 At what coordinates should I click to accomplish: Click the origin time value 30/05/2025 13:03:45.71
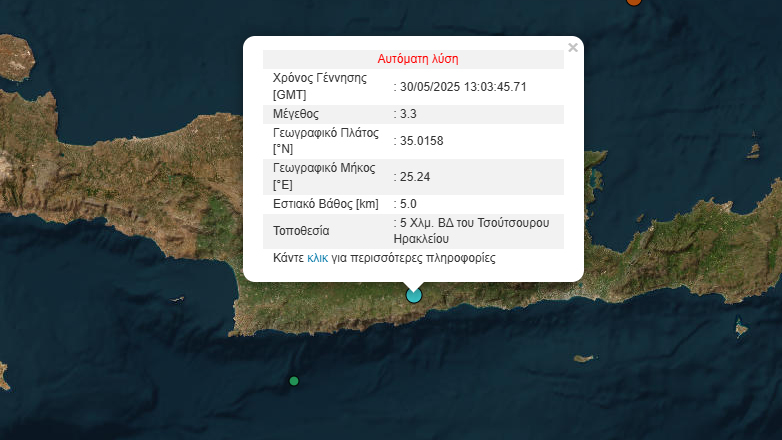tap(463, 86)
